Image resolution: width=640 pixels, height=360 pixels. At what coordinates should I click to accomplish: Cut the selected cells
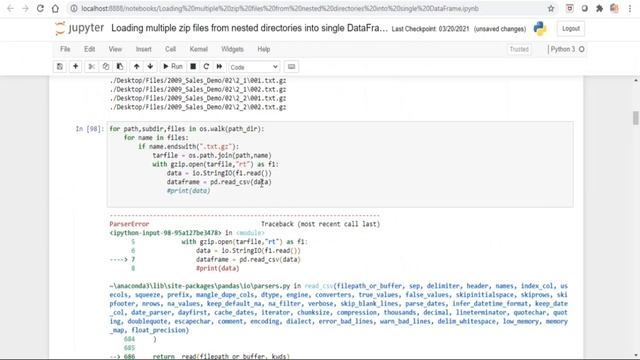tap(91, 67)
